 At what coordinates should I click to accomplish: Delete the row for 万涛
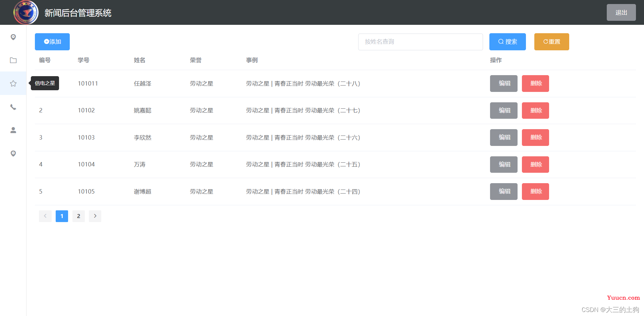[x=535, y=164]
